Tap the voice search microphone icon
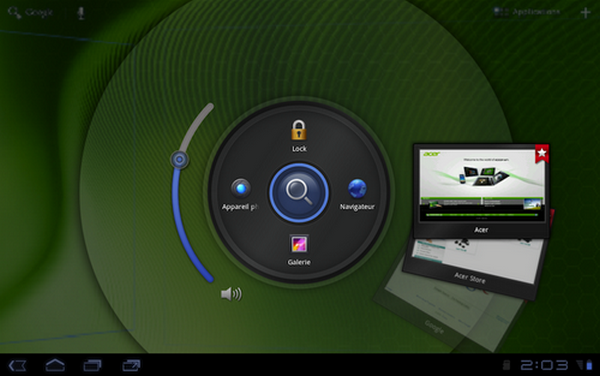This screenshot has height=376, width=600. (x=80, y=13)
